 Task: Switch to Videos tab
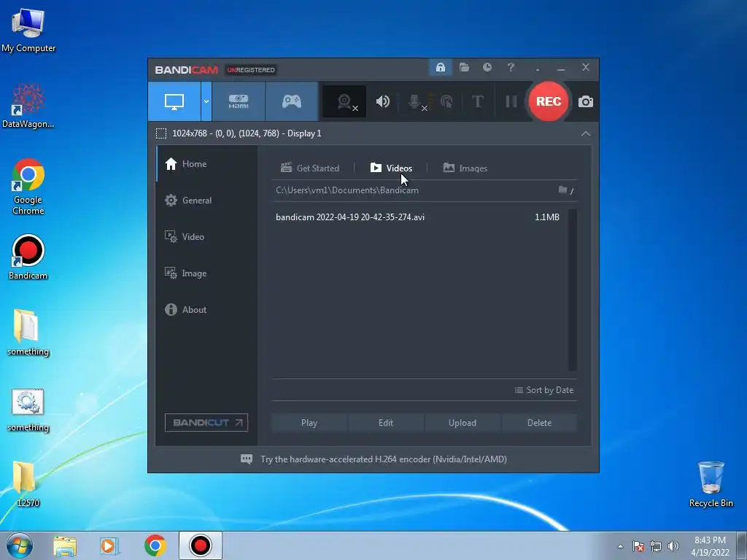point(391,168)
